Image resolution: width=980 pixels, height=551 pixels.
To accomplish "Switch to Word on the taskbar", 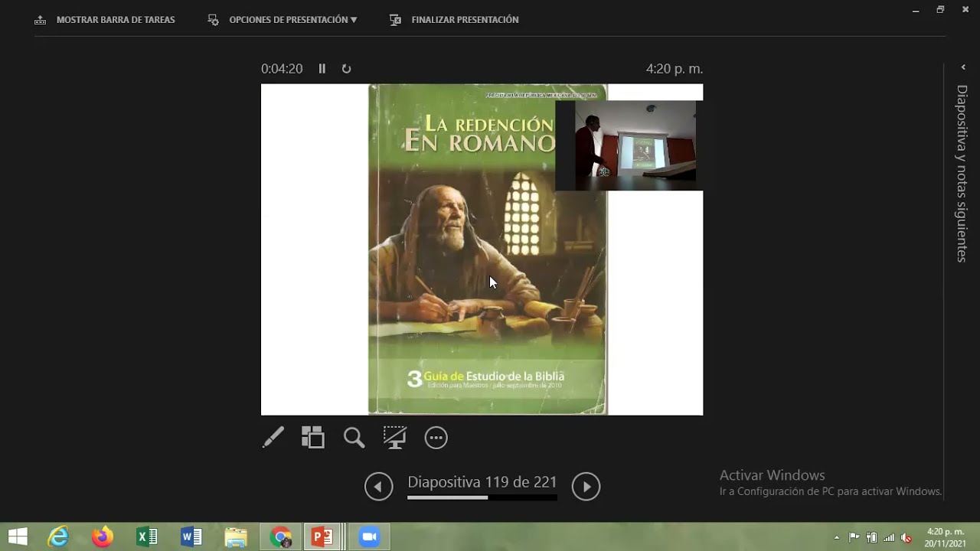I will pos(191,537).
